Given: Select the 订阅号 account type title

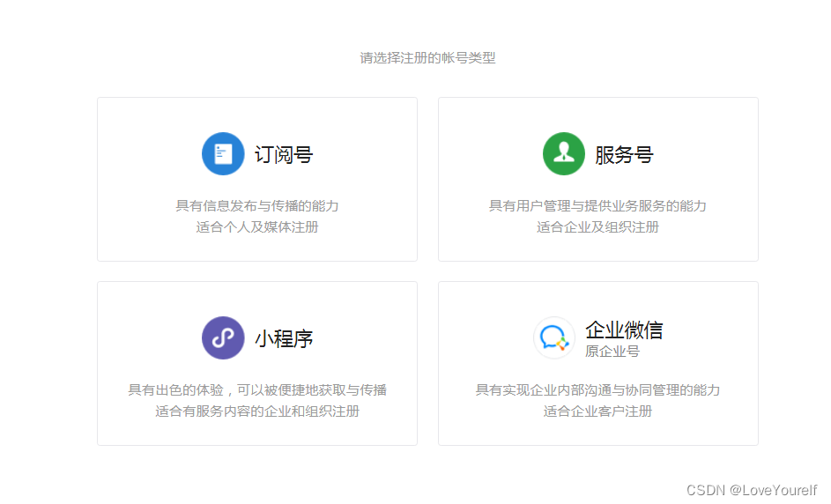Looking at the screenshot, I should tap(284, 155).
